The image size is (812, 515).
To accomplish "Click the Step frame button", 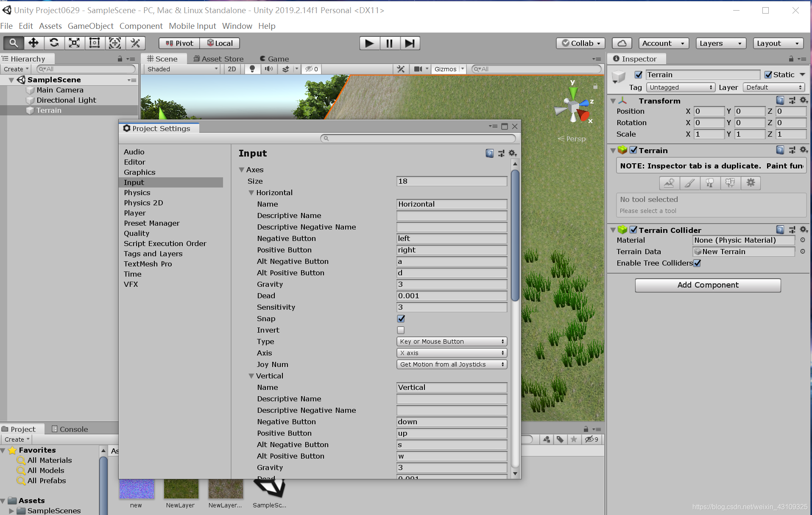I will tap(410, 43).
